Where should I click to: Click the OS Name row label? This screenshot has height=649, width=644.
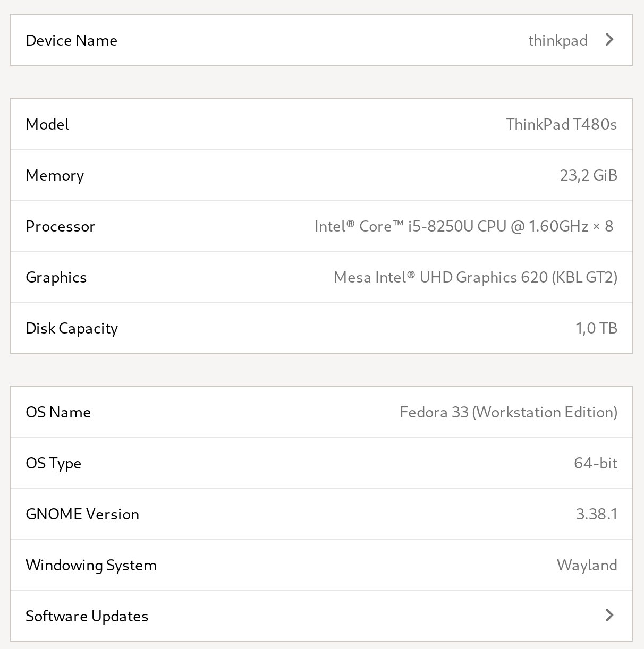[58, 412]
